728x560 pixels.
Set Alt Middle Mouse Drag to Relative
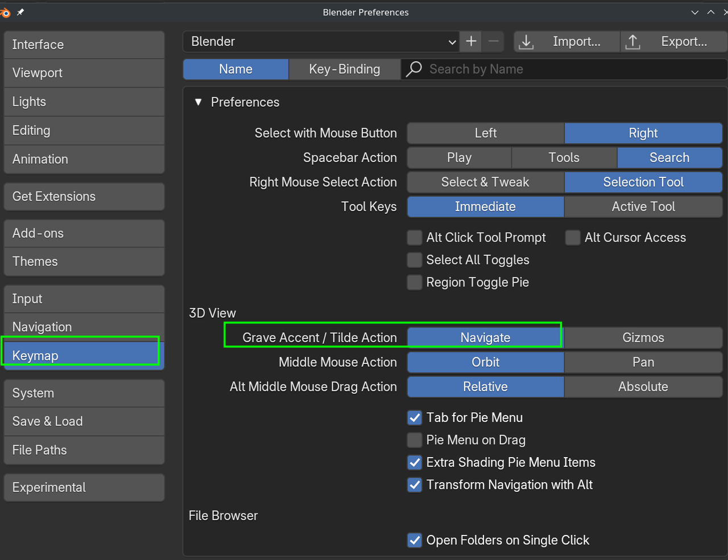[486, 387]
